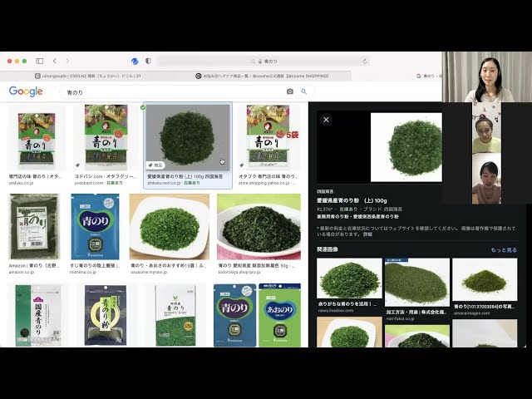Close the image preview panel

pos(326,120)
